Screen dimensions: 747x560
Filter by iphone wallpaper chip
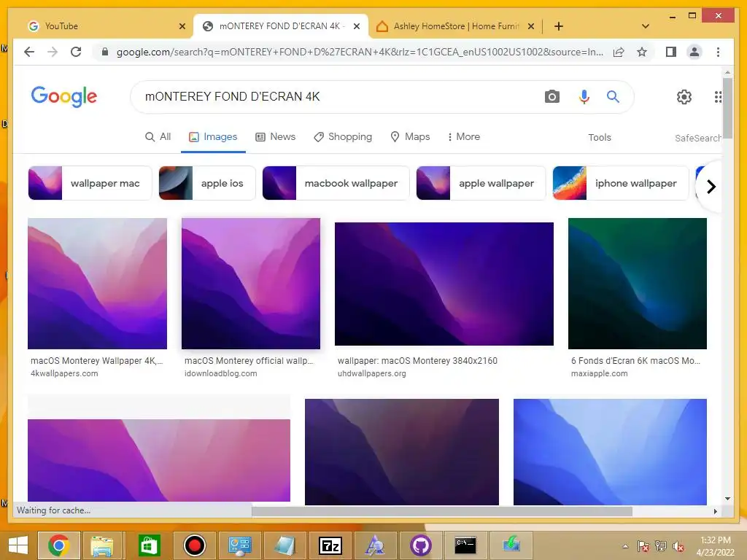pyautogui.click(x=621, y=183)
